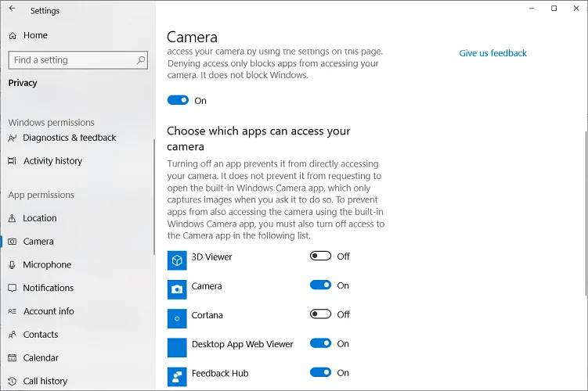Image resolution: width=588 pixels, height=391 pixels.
Task: Open the Home icon in sidebar
Action: click(13, 35)
